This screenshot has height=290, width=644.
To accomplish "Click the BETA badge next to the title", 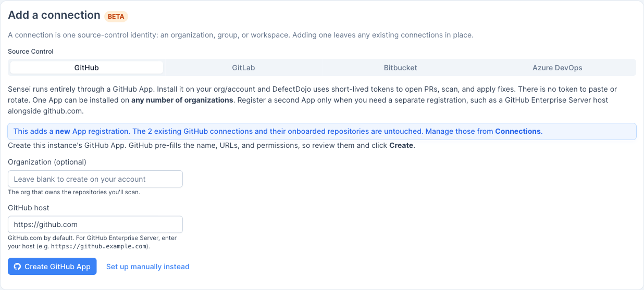I will point(116,16).
